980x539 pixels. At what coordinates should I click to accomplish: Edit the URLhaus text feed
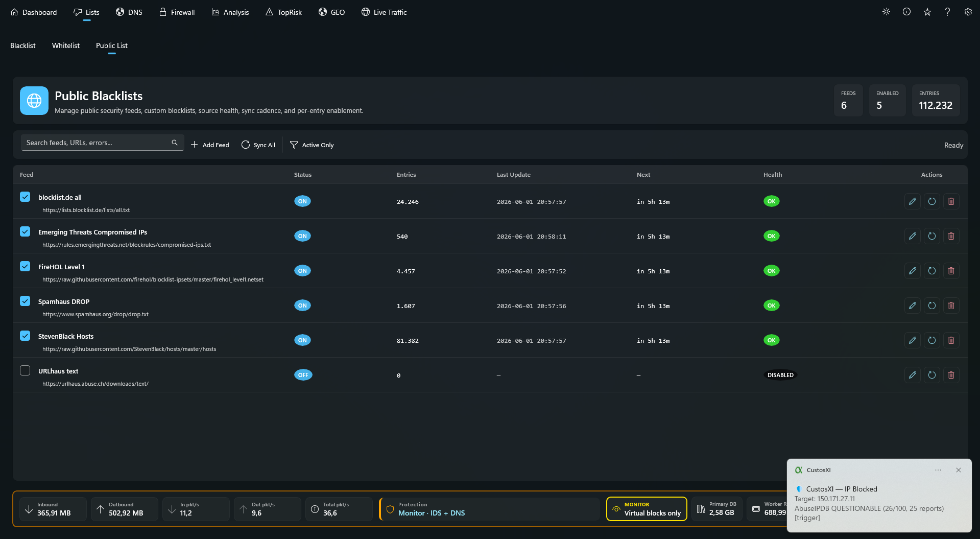coord(912,375)
